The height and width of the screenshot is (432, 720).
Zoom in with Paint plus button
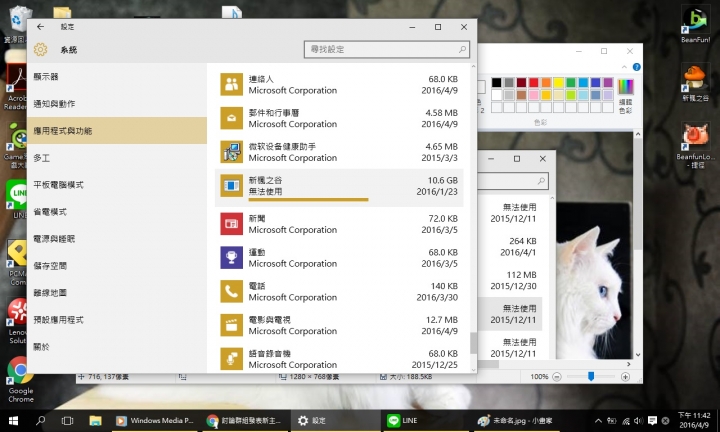625,377
